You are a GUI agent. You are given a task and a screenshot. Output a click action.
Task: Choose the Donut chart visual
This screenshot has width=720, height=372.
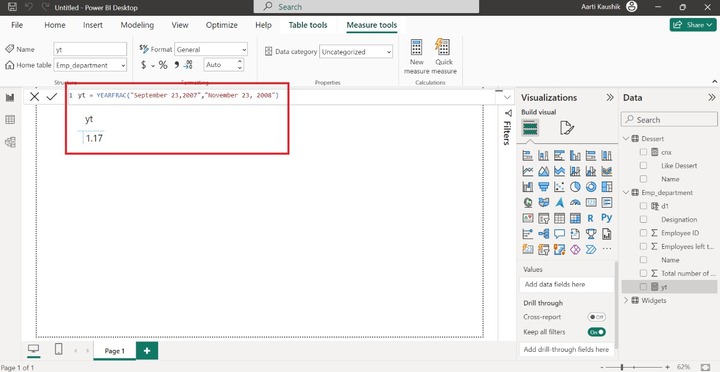[591, 187]
